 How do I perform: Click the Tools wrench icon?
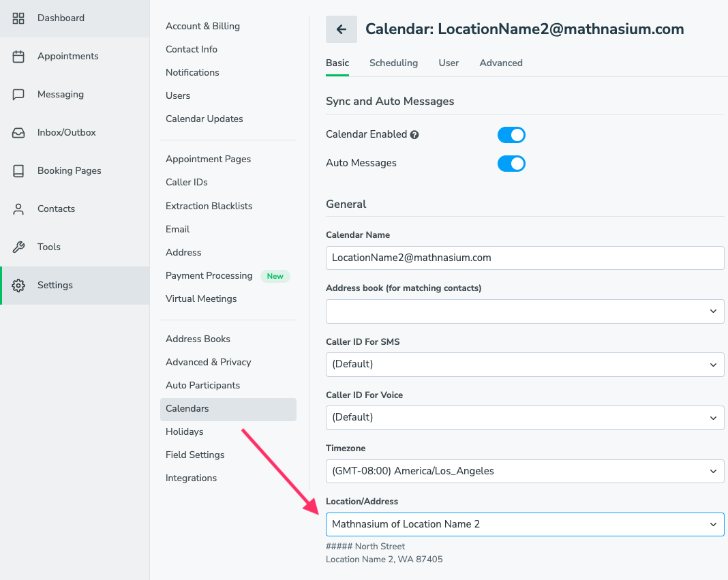point(18,247)
